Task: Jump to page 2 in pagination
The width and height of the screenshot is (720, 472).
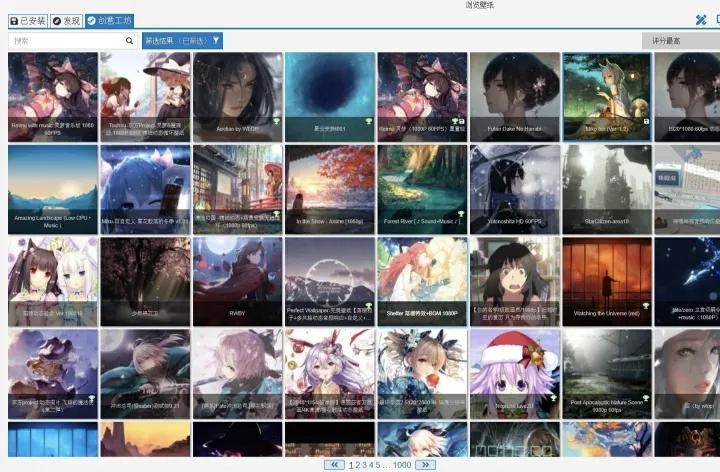Action: coord(358,465)
